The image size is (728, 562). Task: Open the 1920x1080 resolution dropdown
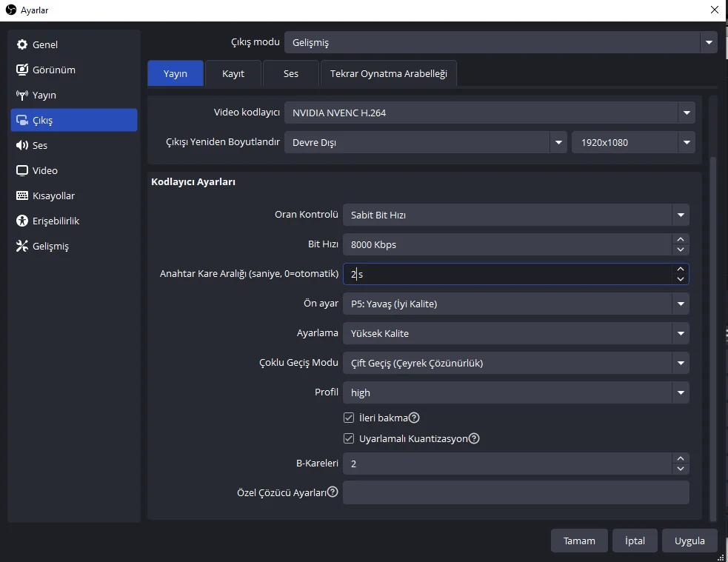point(633,142)
